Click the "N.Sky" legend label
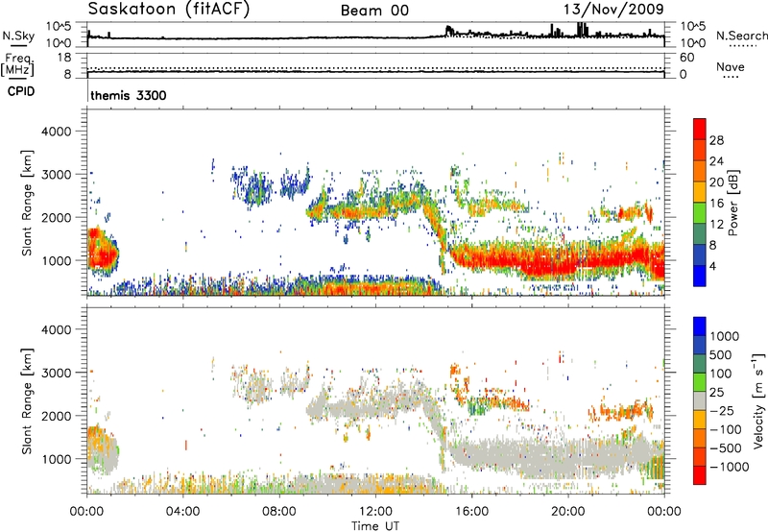This screenshot has height=532, width=768. (x=18, y=36)
